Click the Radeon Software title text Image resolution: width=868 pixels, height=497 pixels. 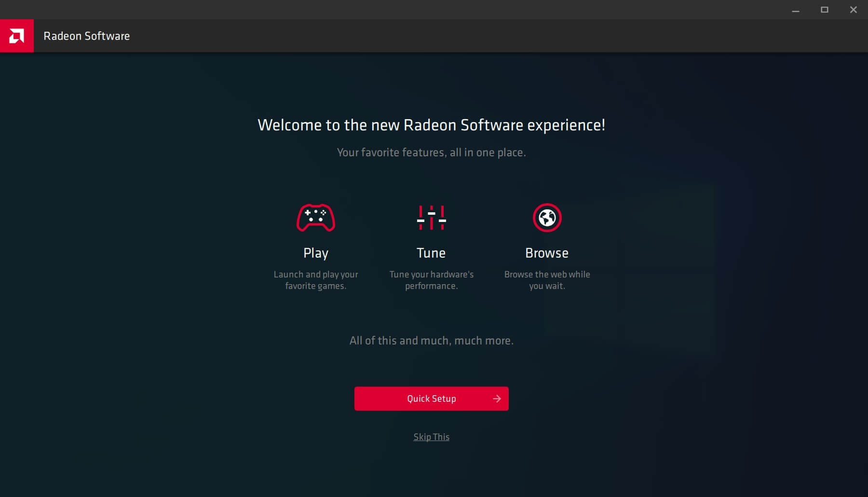87,36
